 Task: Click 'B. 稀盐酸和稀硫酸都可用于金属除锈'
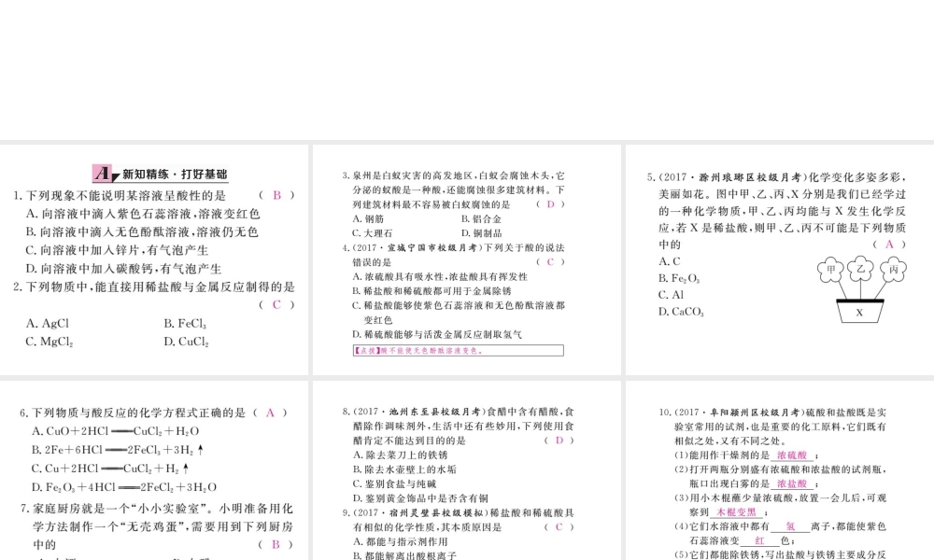point(432,290)
